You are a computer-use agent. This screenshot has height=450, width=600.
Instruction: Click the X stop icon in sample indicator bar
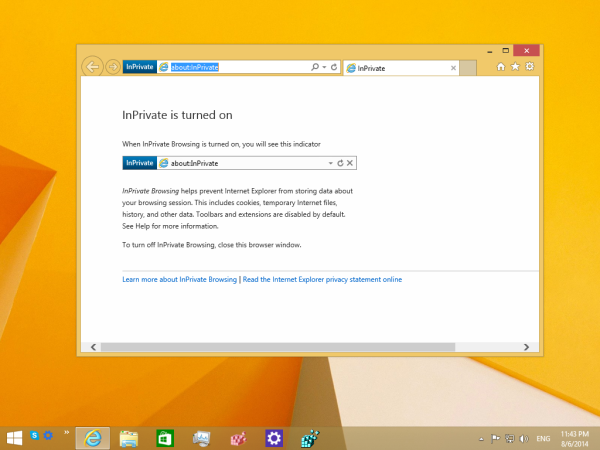350,163
